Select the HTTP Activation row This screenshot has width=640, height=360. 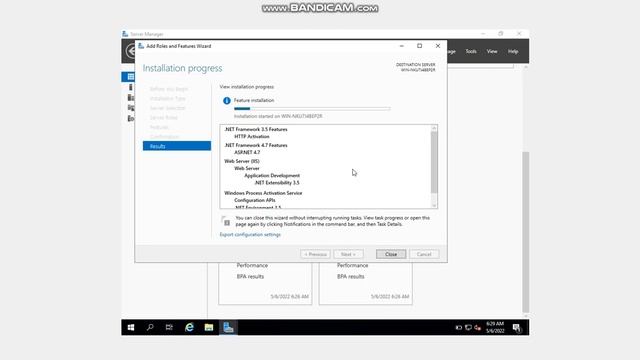[x=251, y=137]
